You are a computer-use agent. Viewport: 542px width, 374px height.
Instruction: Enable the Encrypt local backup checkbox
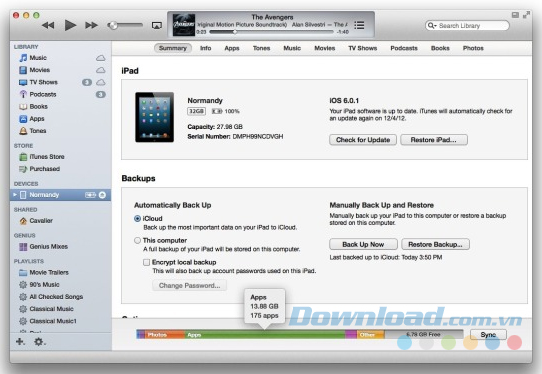[x=147, y=262]
